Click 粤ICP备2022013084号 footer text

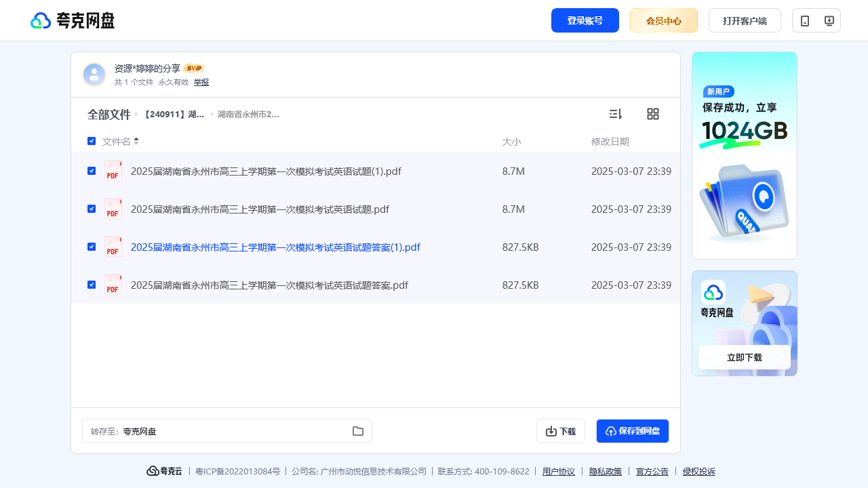pyautogui.click(x=237, y=472)
